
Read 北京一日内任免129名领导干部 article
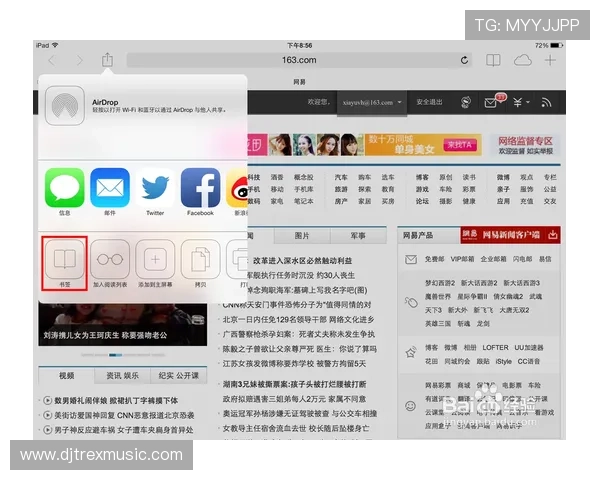click(x=298, y=320)
